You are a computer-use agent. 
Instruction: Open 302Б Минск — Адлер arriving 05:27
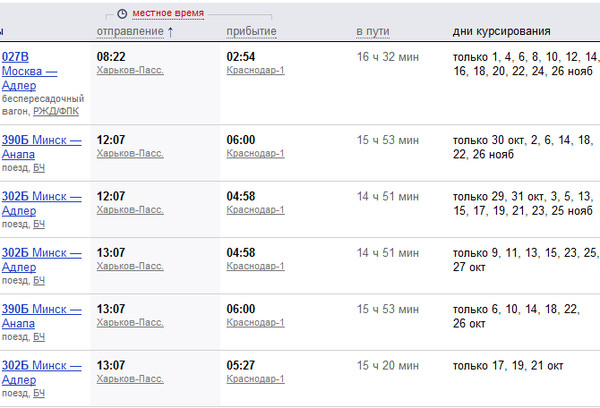tap(41, 372)
